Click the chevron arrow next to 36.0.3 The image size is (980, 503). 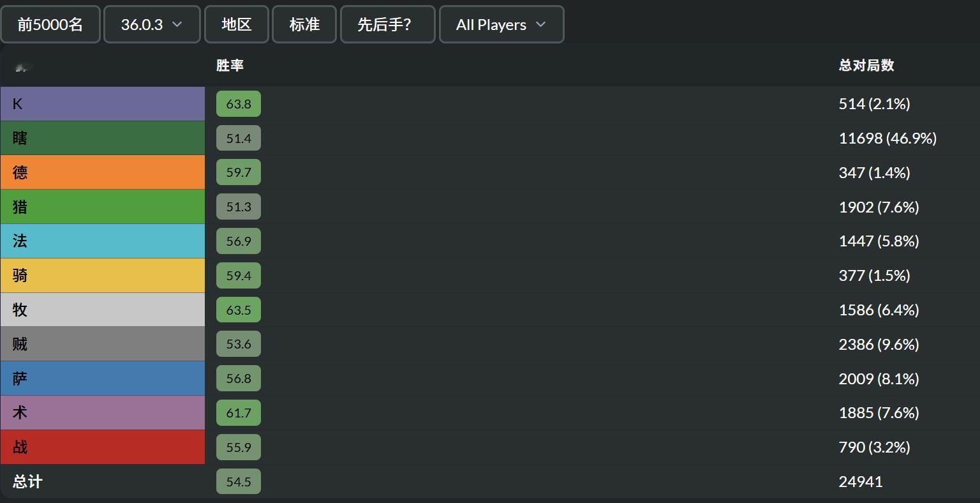click(177, 24)
